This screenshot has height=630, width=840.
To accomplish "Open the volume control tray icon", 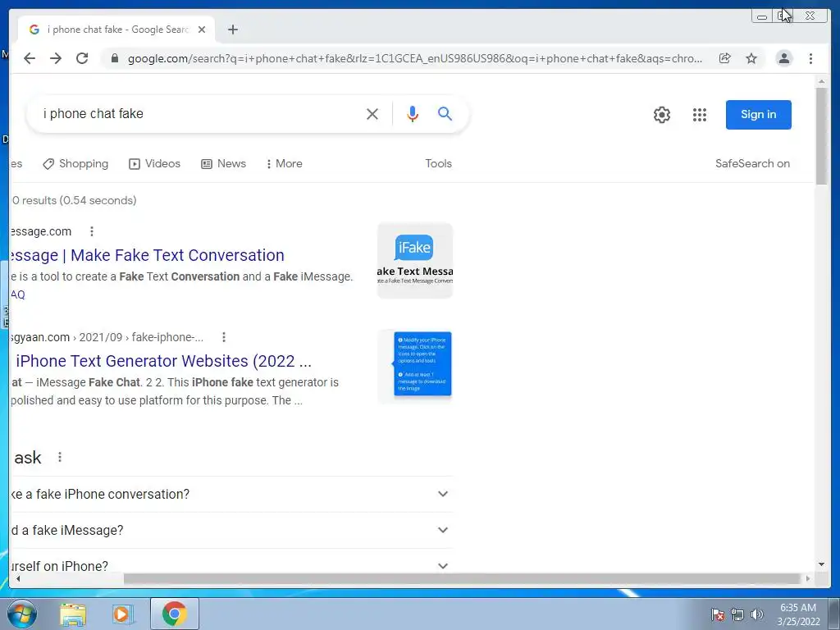I will pyautogui.click(x=756, y=614).
